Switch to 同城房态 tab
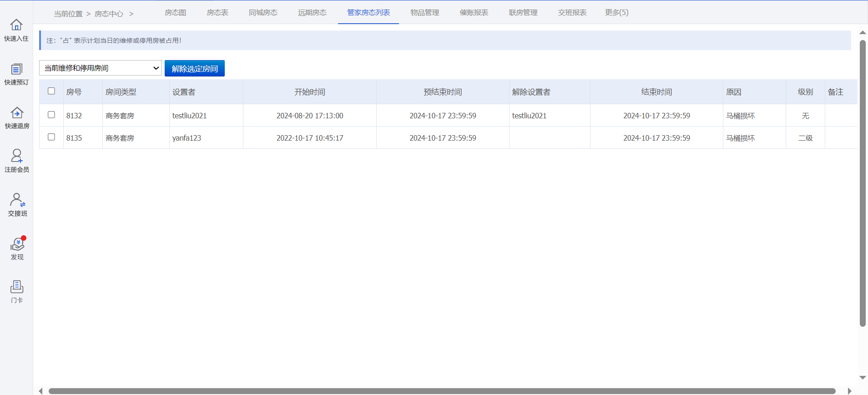The image size is (868, 395). click(x=263, y=12)
